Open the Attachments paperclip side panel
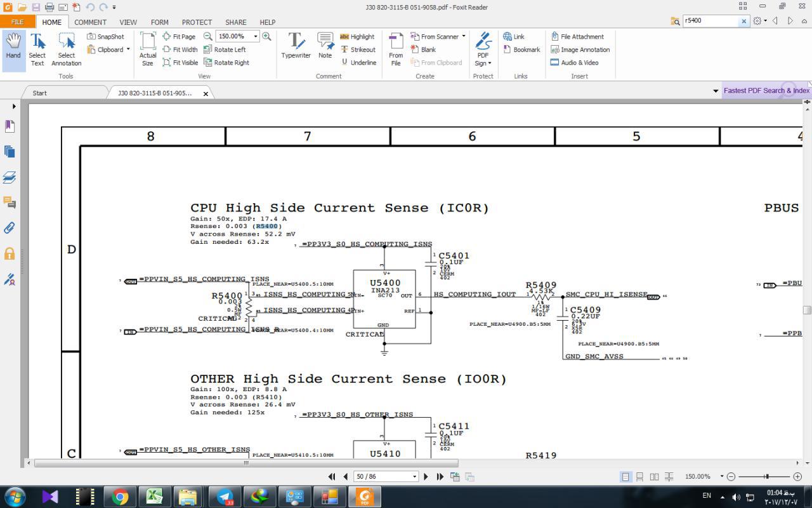The image size is (812, 508). 10,228
